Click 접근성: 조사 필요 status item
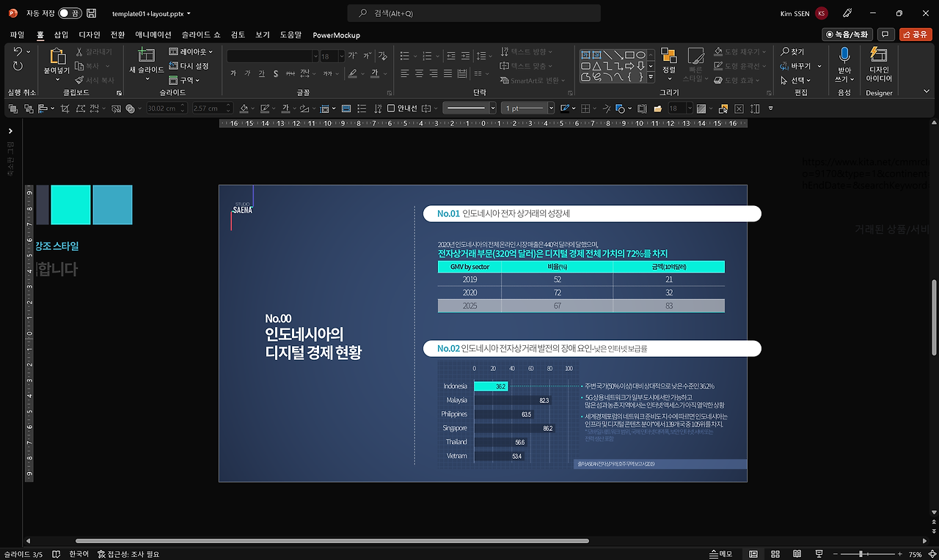Viewport: 939px width, 560px height. pos(128,554)
